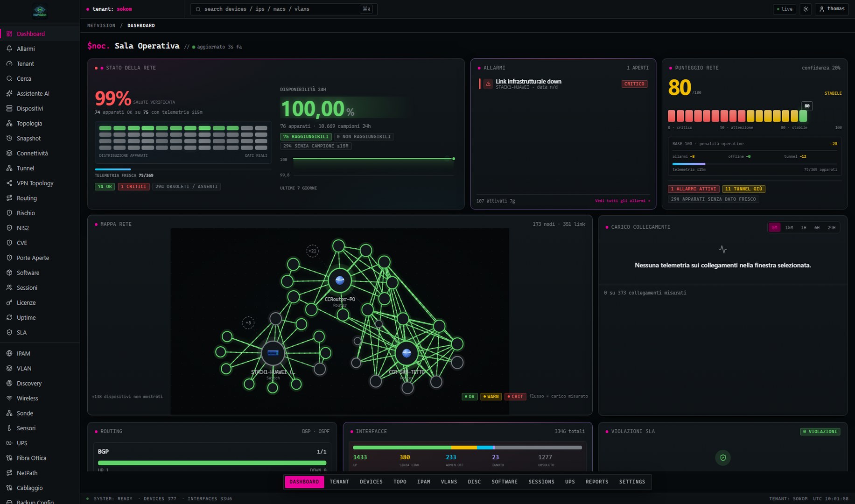Select the STACK1-HUAWEI switch node icon
The image size is (855, 504).
(273, 353)
